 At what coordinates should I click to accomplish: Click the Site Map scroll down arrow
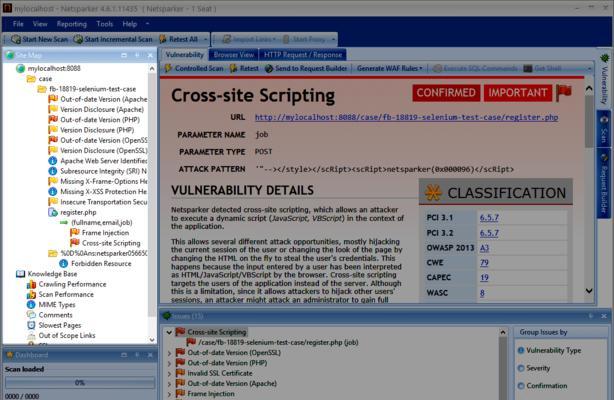coord(152,340)
